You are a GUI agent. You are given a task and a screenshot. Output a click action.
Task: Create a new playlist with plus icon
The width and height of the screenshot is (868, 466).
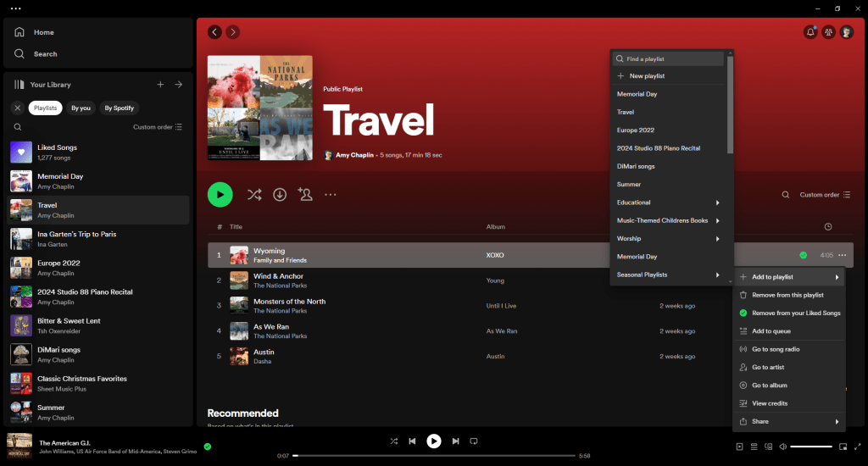pos(160,84)
